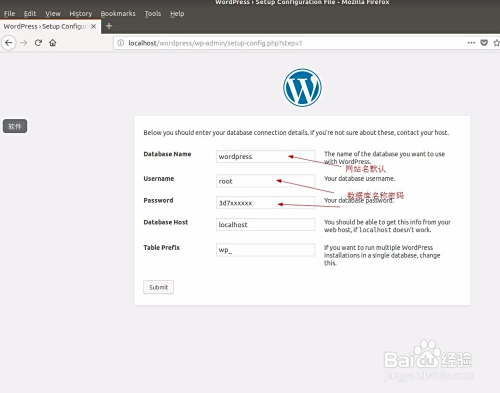Image resolution: width=500 pixels, height=393 pixels.
Task: Open the History menu
Action: point(80,14)
